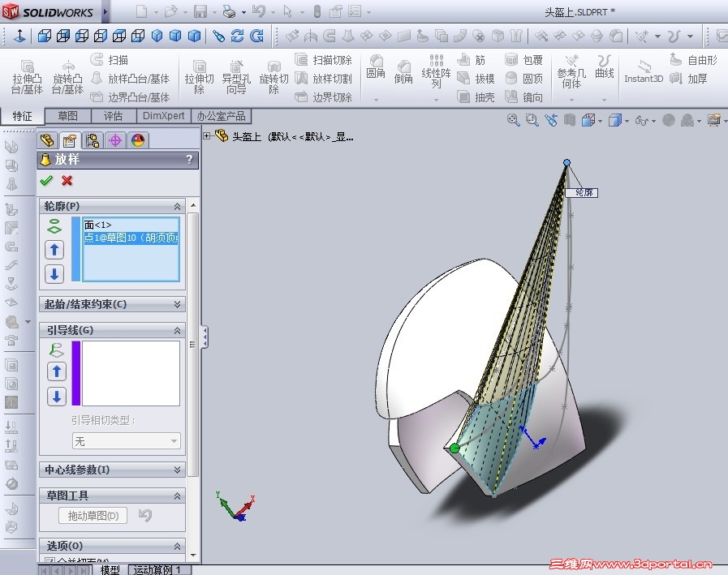
Task: Move profile up in 轮廓 list
Action: [x=54, y=250]
